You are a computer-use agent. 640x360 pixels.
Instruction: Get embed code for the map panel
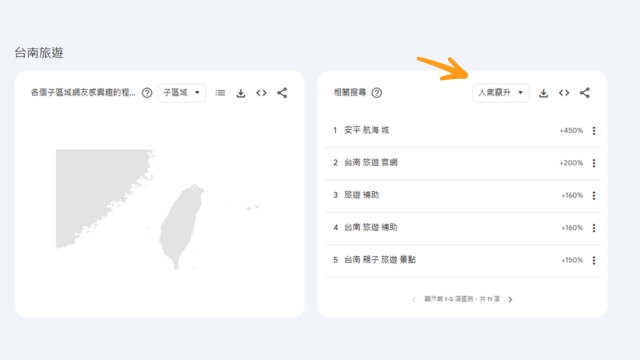[x=262, y=93]
